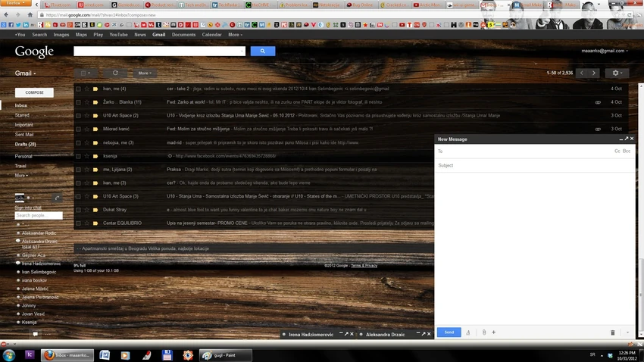Image resolution: width=644 pixels, height=362 pixels.
Task: Click the plus insert icon in compose
Action: [494, 332]
